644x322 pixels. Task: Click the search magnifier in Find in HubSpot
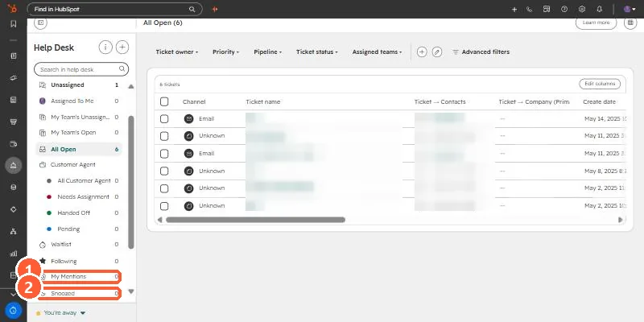[x=192, y=9]
